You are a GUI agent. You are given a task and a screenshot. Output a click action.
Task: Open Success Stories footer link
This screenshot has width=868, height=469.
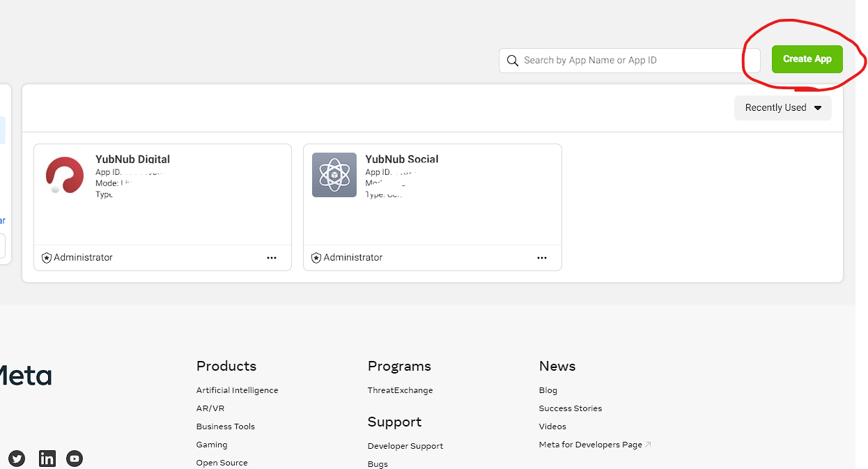tap(571, 408)
